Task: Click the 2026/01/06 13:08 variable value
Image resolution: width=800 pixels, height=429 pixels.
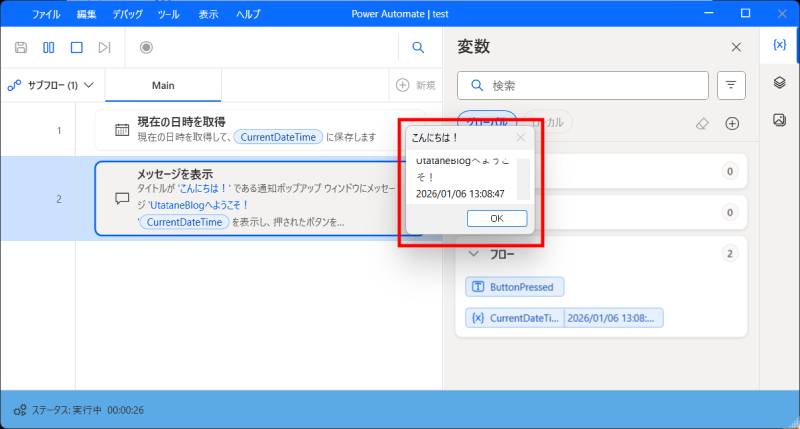Action: 614,318
